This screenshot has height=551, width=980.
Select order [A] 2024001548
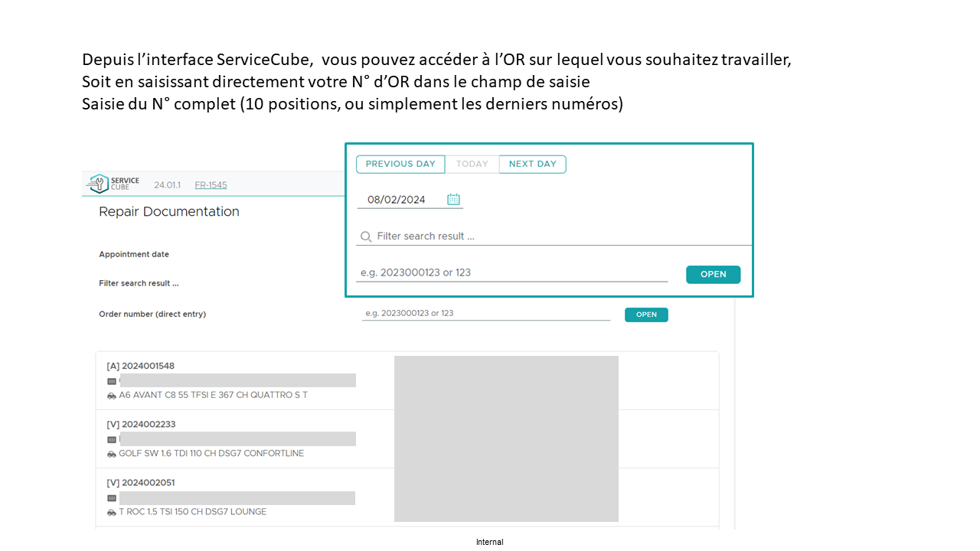[141, 366]
